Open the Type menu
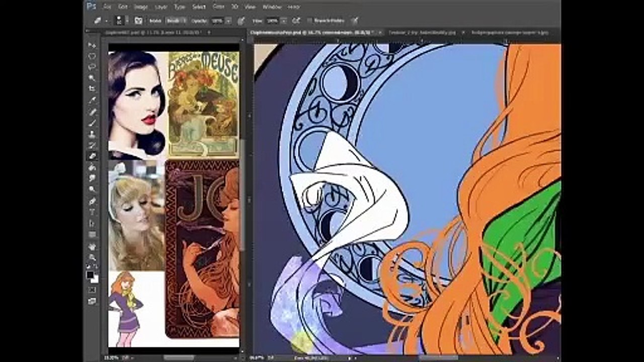 180,7
